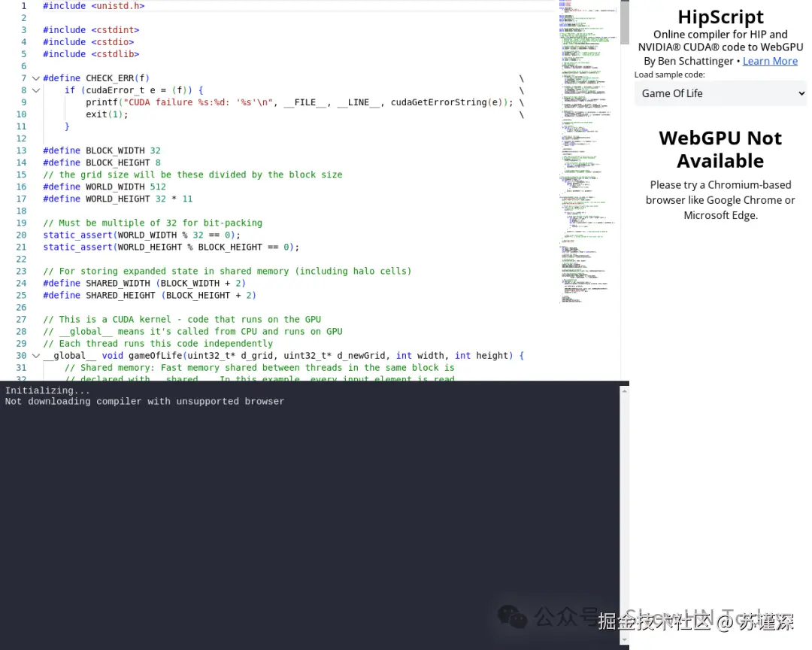Click the editor vertical scrollbar thumb
The width and height of the screenshot is (812, 650).
(625, 23)
